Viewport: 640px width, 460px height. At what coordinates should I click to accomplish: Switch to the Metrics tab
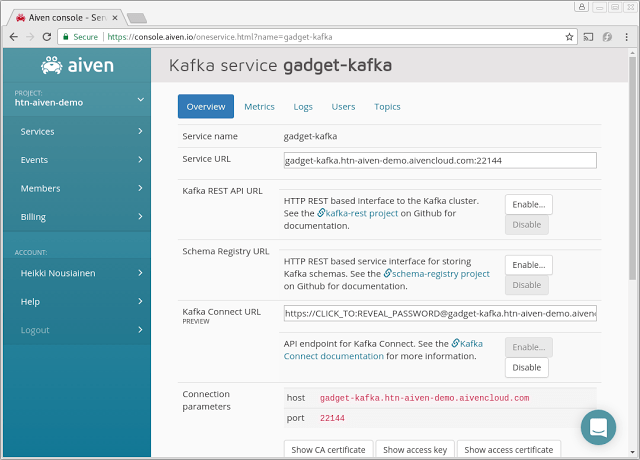(259, 107)
